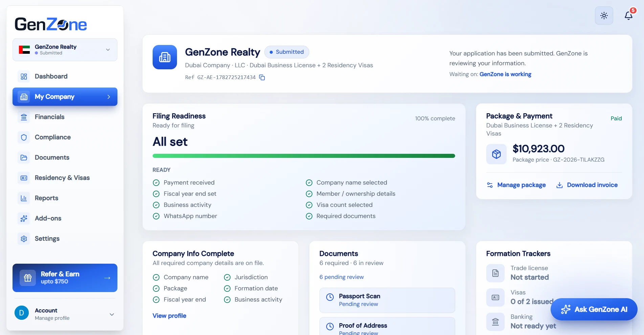Click Member / ownership details check
This screenshot has width=644, height=335.
pos(351,194)
